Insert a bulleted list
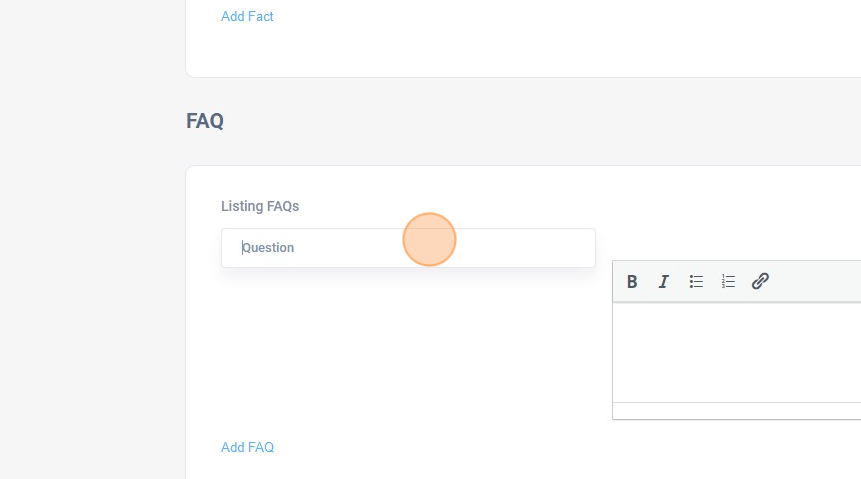Image resolution: width=861 pixels, height=479 pixels. 696,282
